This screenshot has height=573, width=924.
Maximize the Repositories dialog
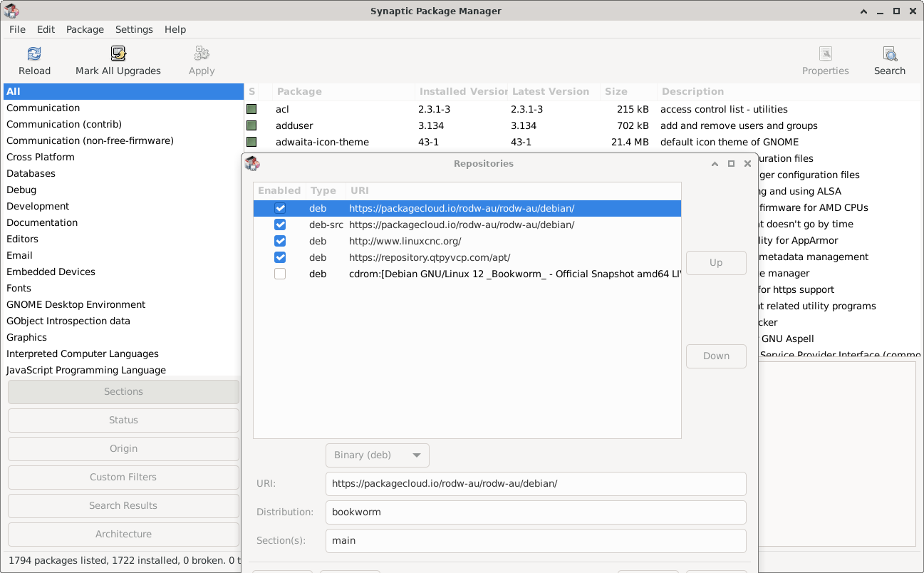[731, 163]
